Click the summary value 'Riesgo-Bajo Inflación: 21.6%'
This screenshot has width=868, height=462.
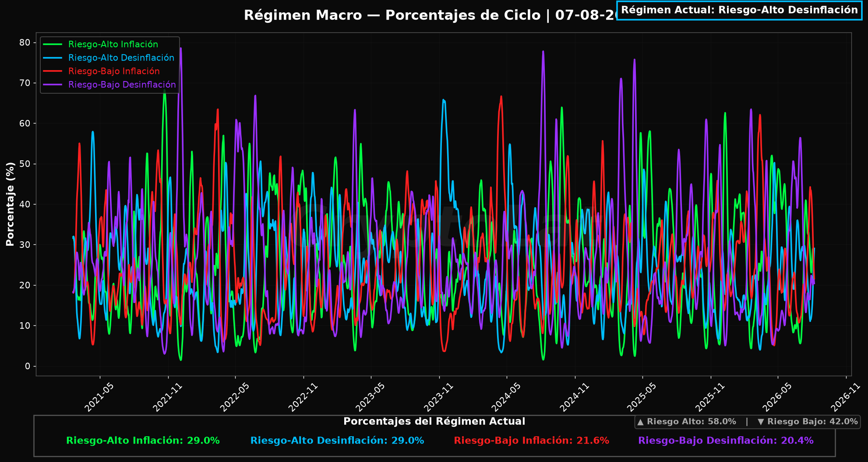coord(532,441)
